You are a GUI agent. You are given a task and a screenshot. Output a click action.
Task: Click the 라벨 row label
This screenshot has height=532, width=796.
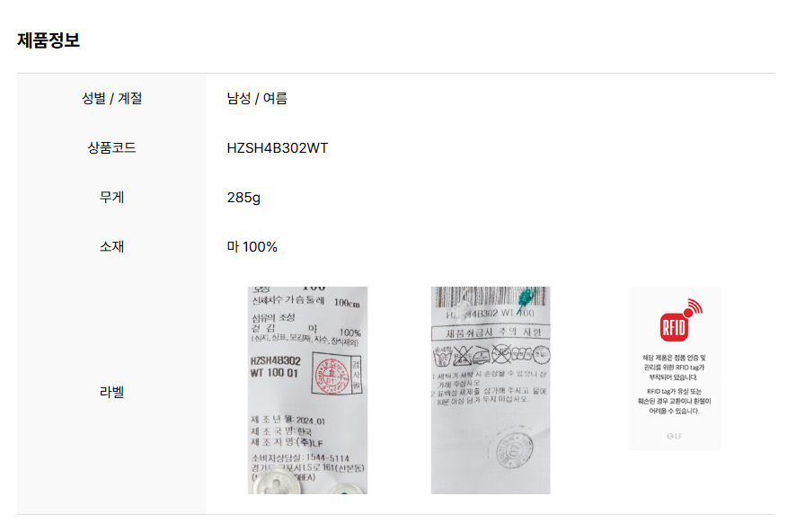[x=111, y=392]
